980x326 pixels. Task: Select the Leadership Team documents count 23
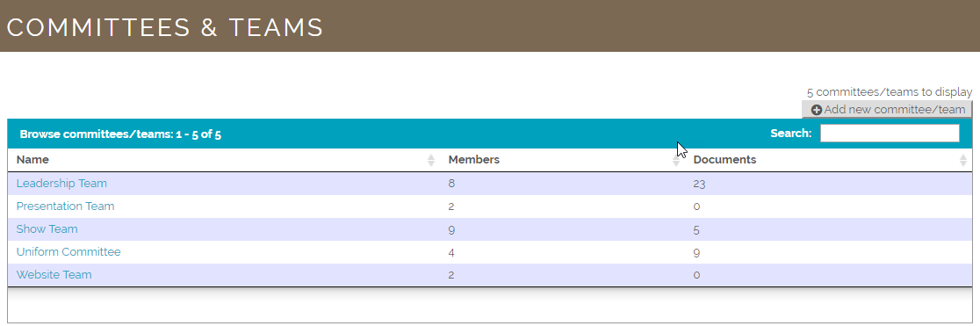(x=699, y=184)
